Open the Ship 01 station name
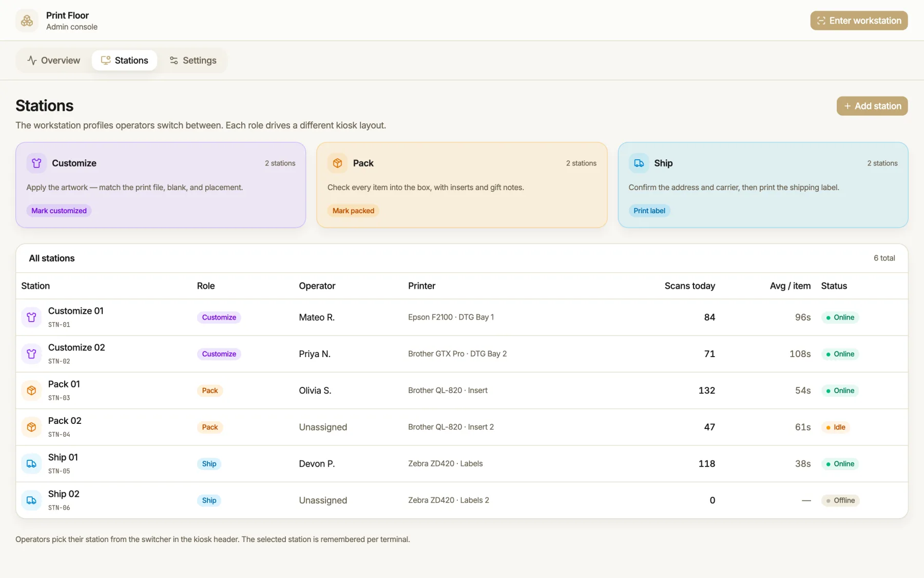Screen dimensions: 924x578 tap(63, 457)
